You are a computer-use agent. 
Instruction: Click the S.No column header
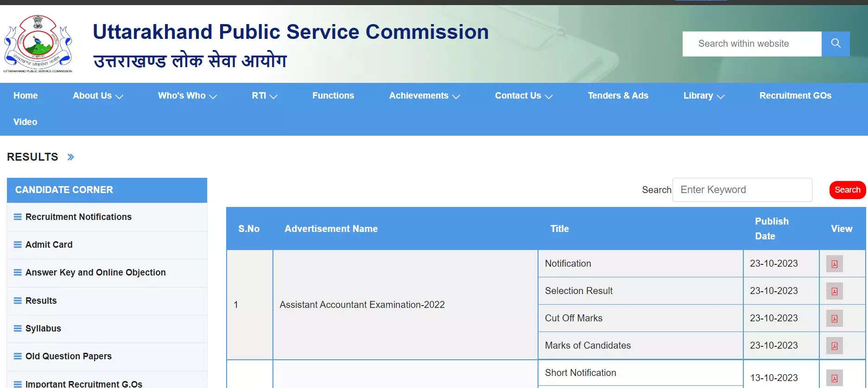[x=249, y=229]
